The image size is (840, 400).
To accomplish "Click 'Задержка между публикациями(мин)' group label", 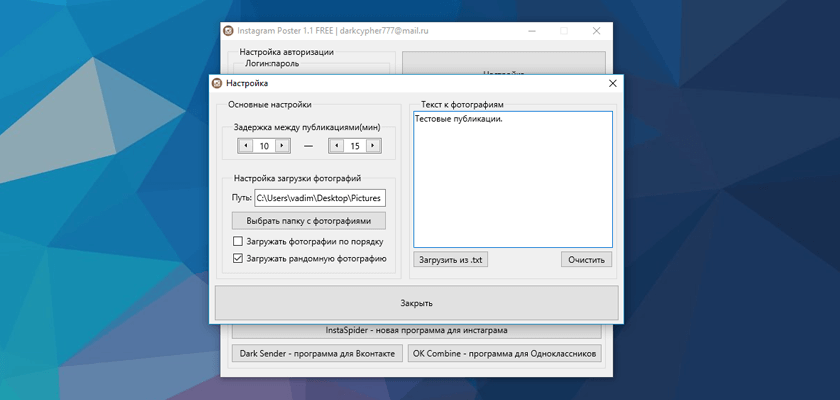I will 307,127.
